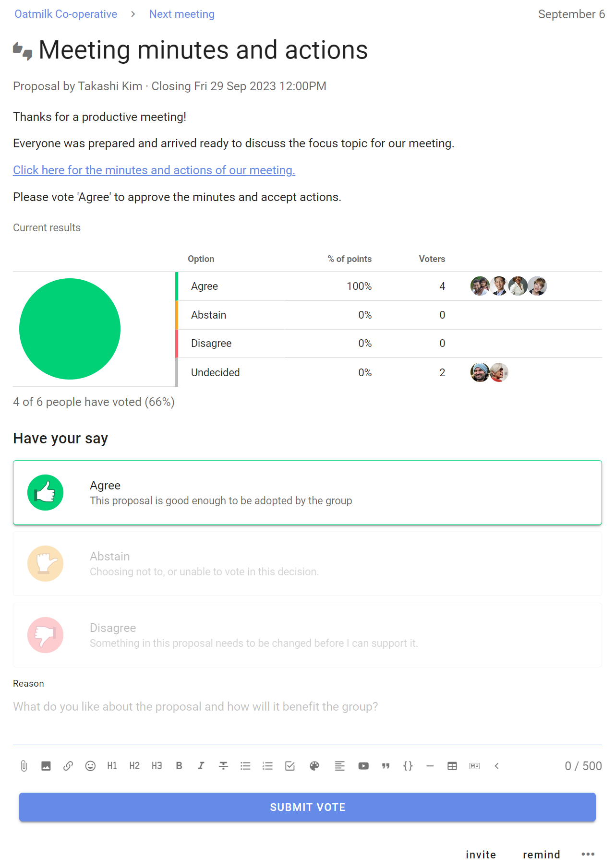Navigate to Oatmilk Co-operative
The height and width of the screenshot is (868, 615).
coord(66,14)
